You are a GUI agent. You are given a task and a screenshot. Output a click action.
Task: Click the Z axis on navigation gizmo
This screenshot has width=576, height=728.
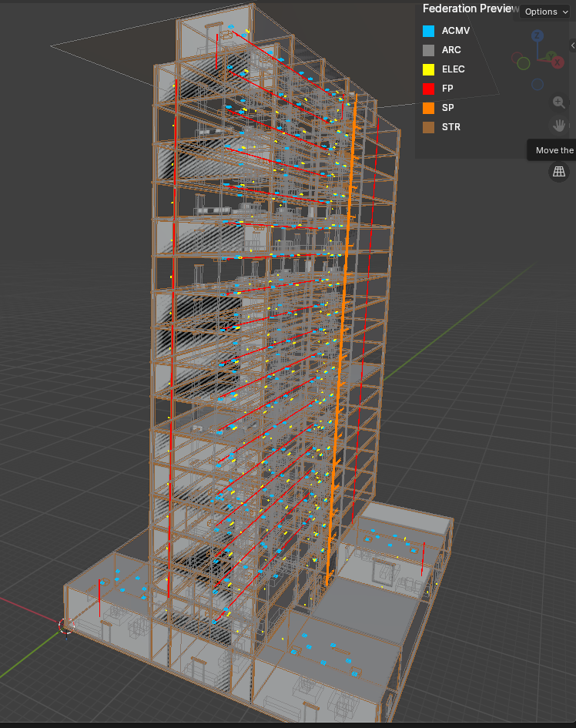537,35
